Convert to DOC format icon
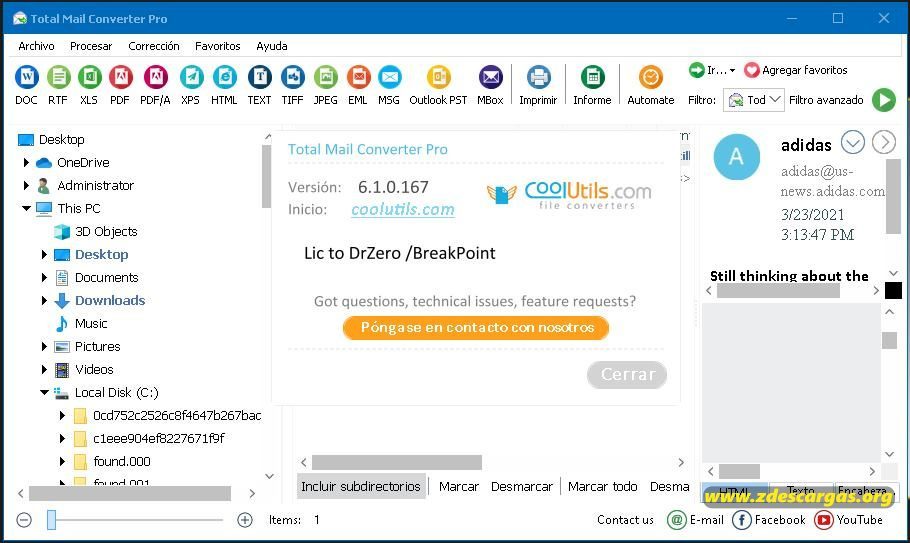This screenshot has width=910, height=543. (x=27, y=77)
